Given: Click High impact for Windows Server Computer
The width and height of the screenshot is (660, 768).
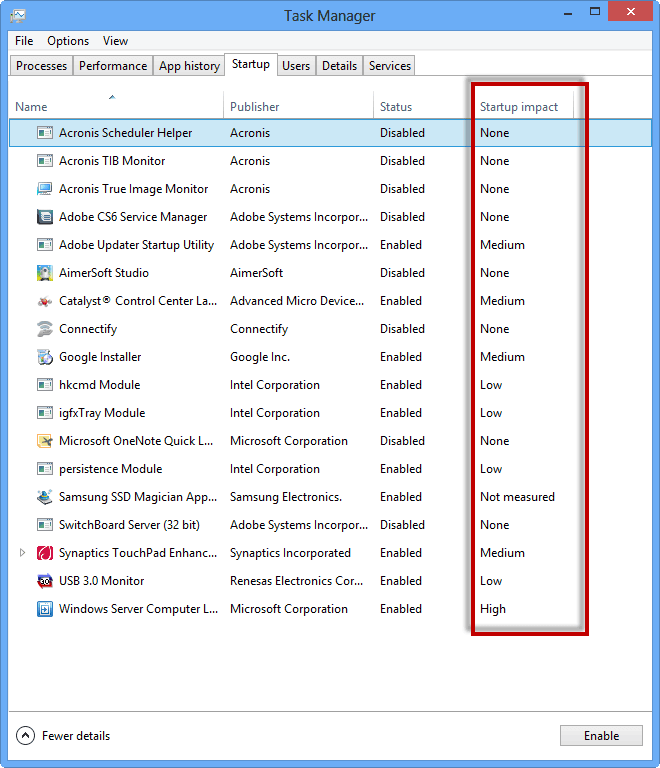Looking at the screenshot, I should pyautogui.click(x=493, y=609).
